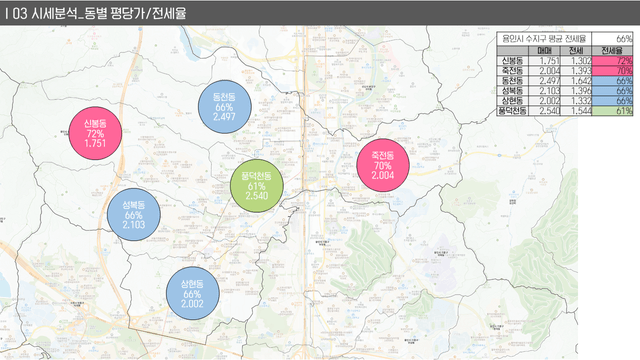Select the 신봉동 row label in the table
640x360 pixels.
coord(513,61)
